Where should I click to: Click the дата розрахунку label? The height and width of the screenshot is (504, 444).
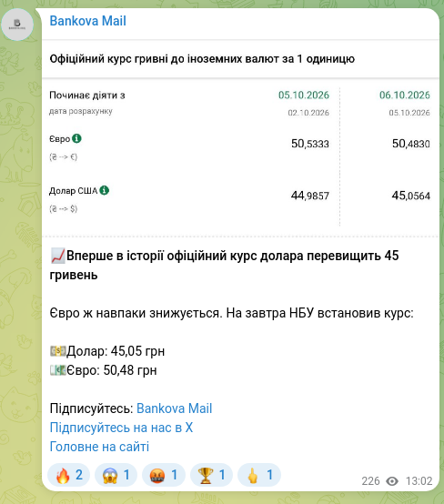[x=81, y=111]
